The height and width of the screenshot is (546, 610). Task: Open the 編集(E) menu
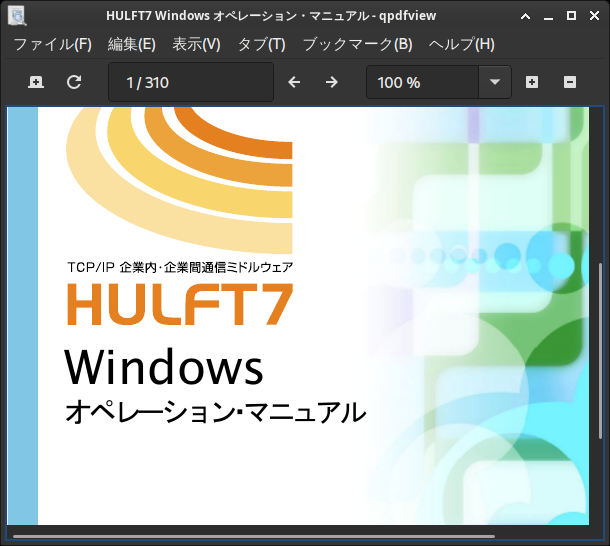click(132, 44)
